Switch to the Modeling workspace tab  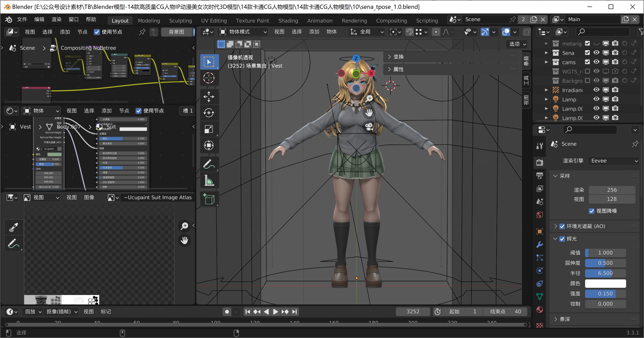(x=149, y=21)
